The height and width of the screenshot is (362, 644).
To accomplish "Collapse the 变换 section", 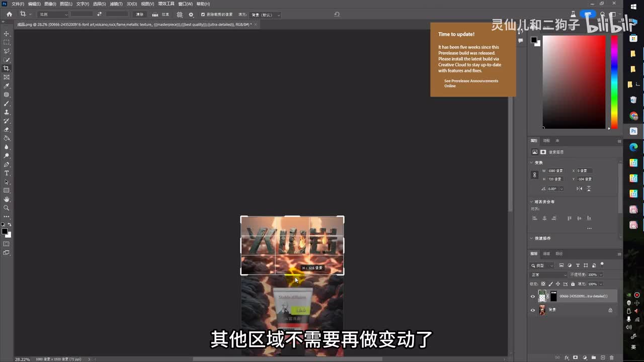I will (531, 162).
